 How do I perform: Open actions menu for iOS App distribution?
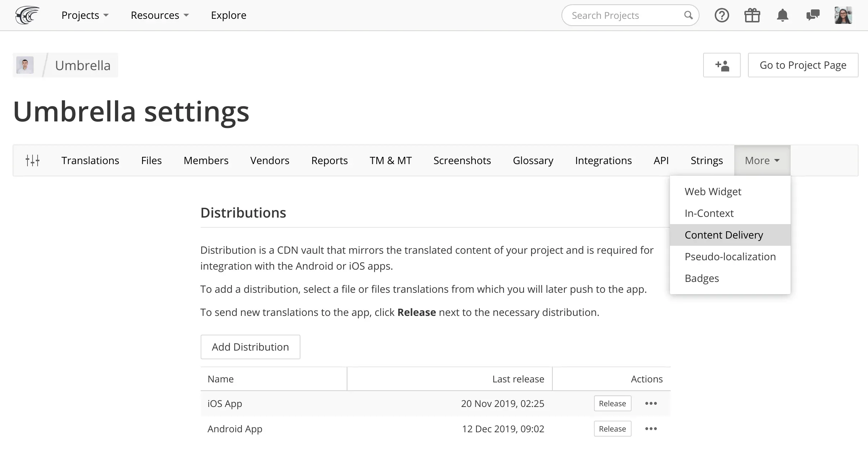(650, 403)
